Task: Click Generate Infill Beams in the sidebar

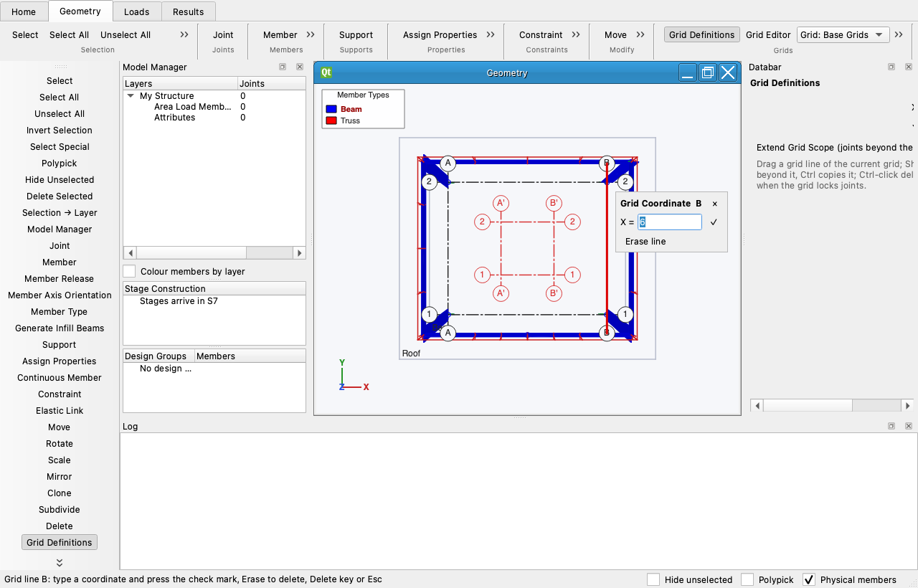Action: (60, 328)
